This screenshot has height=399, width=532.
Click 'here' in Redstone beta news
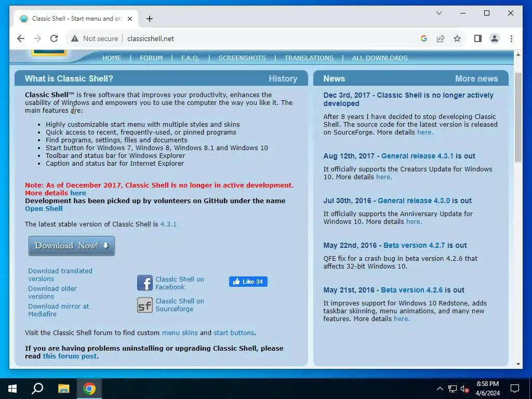click(402, 319)
